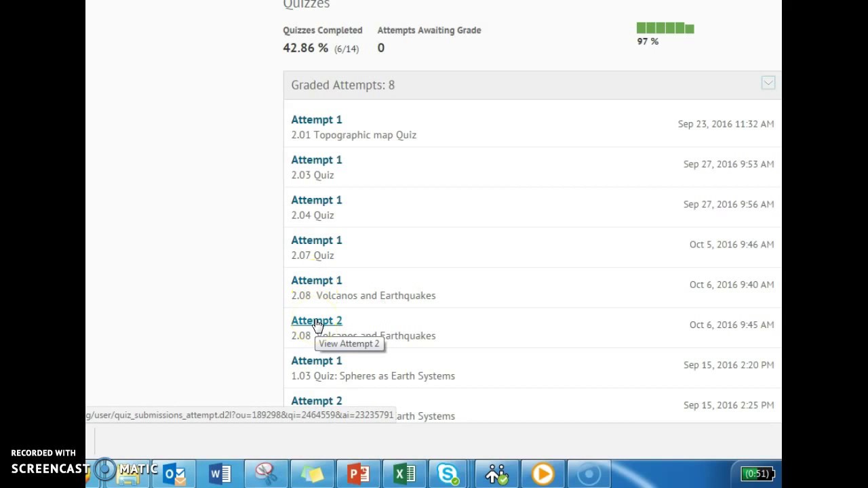The width and height of the screenshot is (868, 488).
Task: Click the date "Oct 6, 2016 9:40 AM"
Action: coord(732,285)
